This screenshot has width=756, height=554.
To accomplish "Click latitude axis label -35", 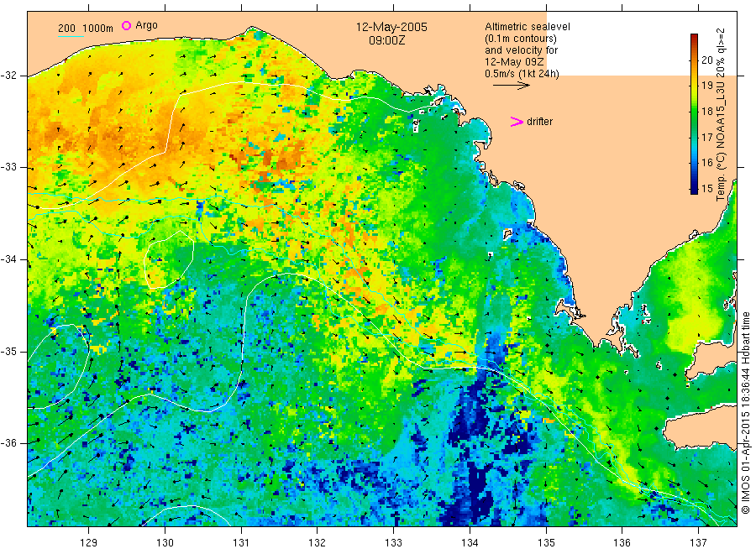I will pyautogui.click(x=8, y=352).
